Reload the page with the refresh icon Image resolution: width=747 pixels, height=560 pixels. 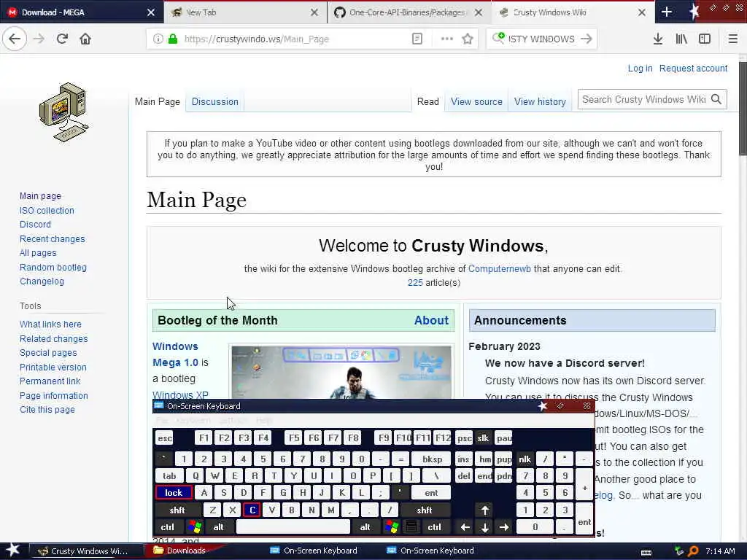point(62,39)
